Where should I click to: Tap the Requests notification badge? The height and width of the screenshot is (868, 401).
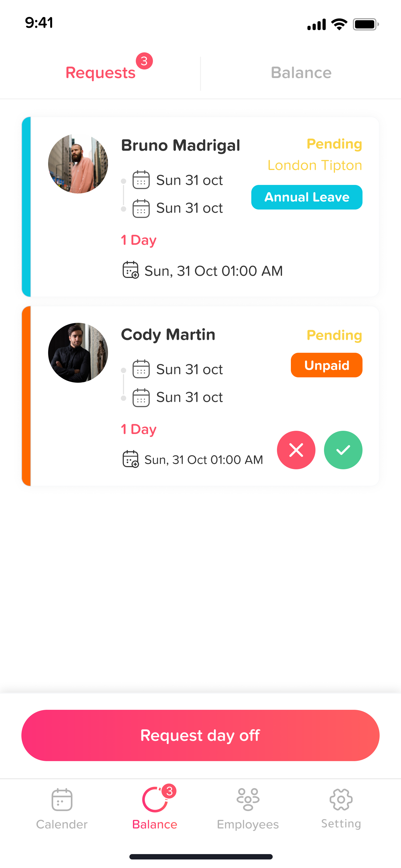pos(144,61)
